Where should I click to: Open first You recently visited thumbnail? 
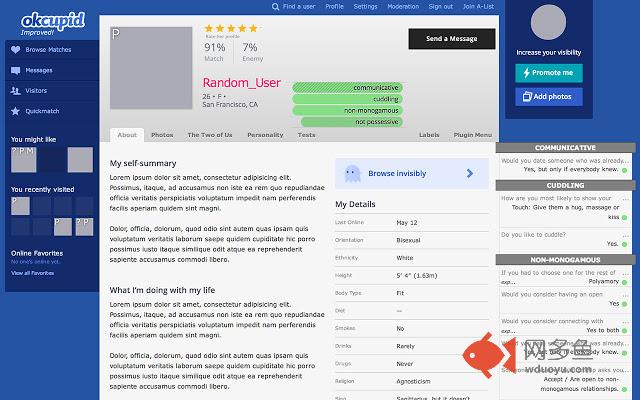(20, 206)
